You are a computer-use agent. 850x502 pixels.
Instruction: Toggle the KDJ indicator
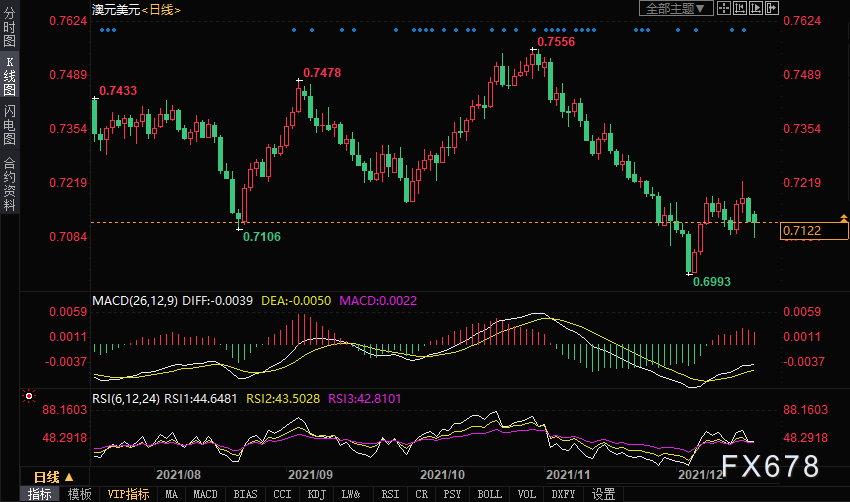click(x=316, y=494)
